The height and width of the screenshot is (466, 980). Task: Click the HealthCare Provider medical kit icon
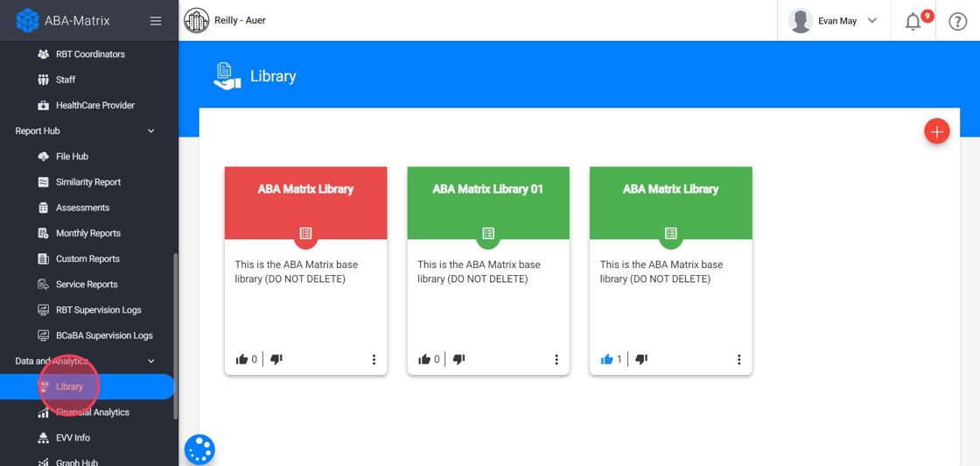click(x=43, y=105)
